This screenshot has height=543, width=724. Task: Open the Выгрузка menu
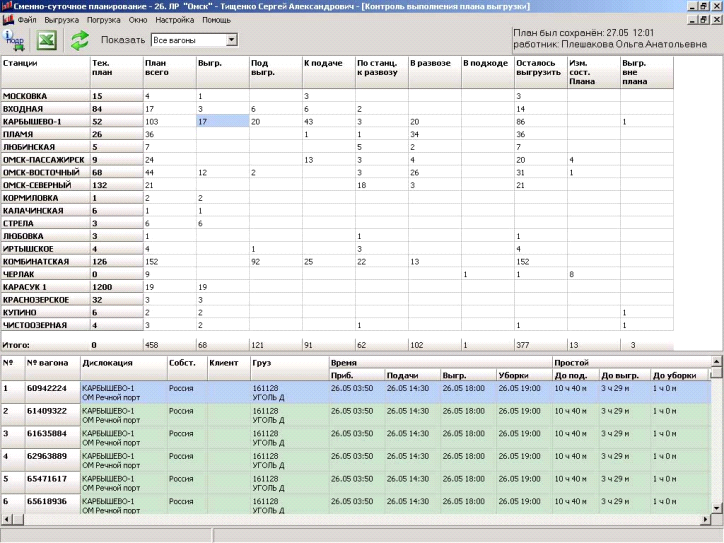pos(61,20)
